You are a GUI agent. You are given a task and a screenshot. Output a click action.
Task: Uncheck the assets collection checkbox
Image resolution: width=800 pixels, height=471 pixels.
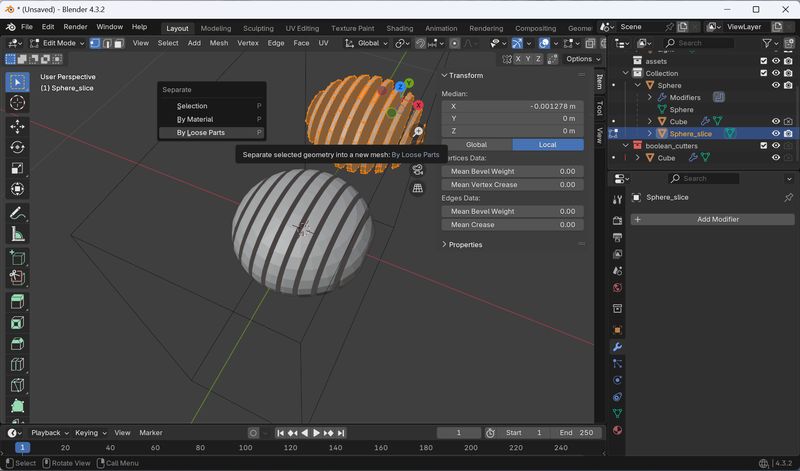764,61
